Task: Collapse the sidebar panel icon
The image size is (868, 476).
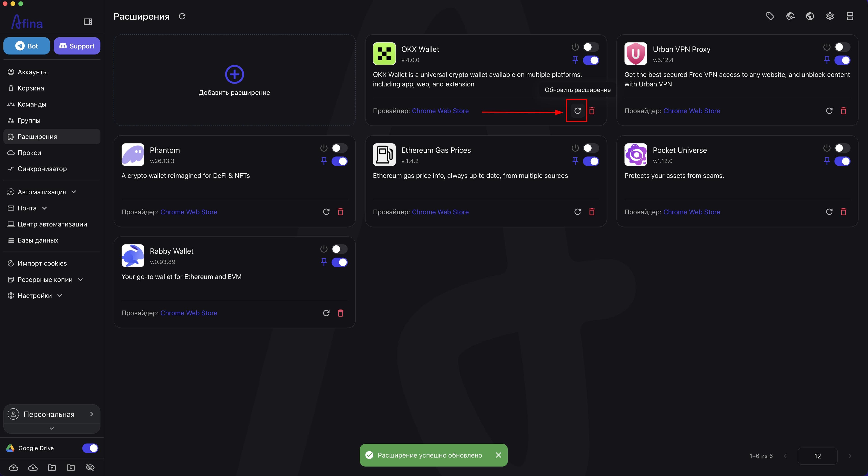Action: pyautogui.click(x=88, y=21)
